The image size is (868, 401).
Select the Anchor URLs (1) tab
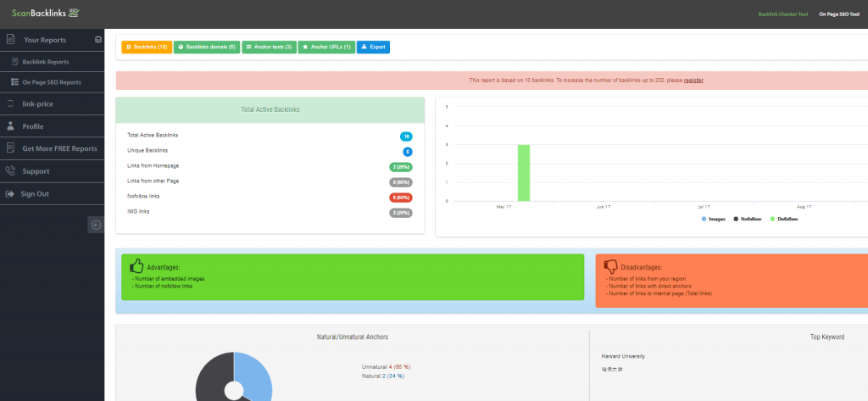[x=326, y=47]
